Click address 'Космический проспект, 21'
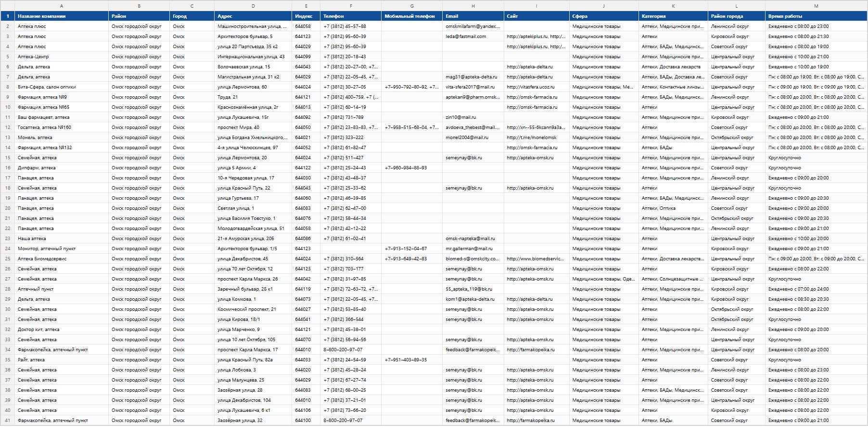Viewport: 868px width, 434px height. (x=253, y=309)
